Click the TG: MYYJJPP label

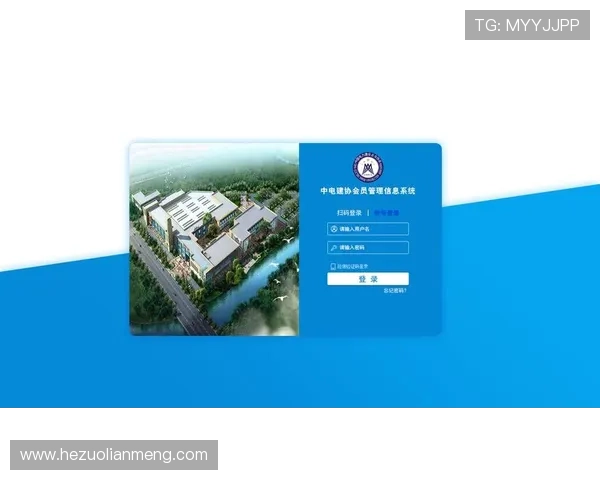point(527,26)
